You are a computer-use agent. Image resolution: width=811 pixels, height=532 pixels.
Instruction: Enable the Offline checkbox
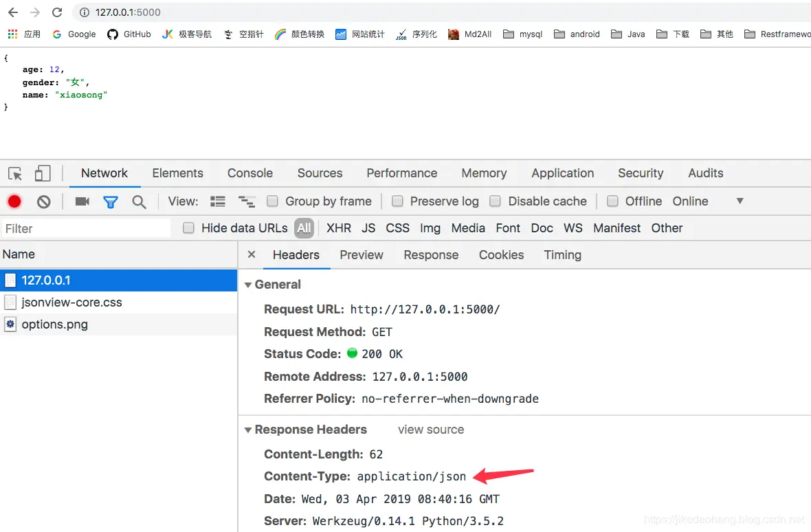point(612,201)
